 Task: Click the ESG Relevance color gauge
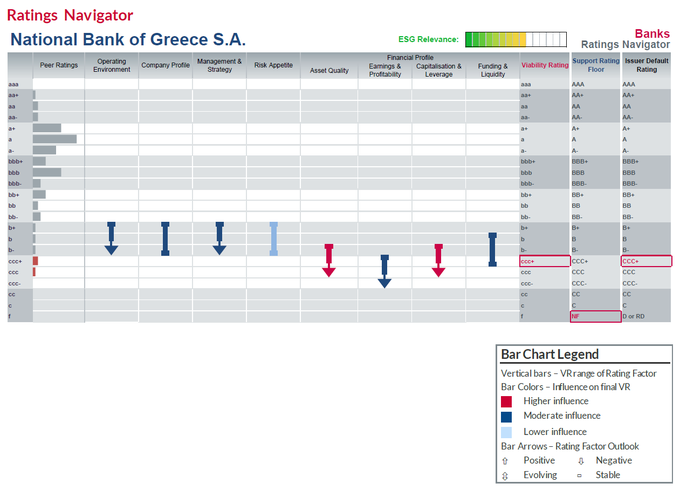pyautogui.click(x=516, y=39)
